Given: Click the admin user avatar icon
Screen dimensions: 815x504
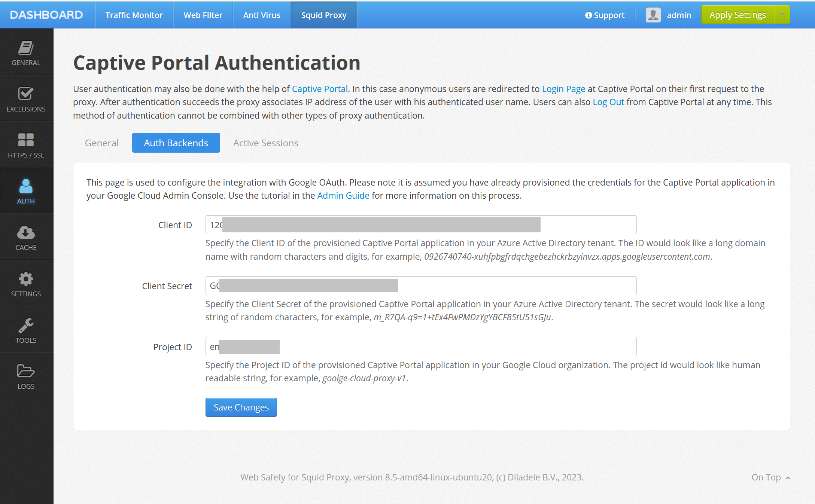Looking at the screenshot, I should pyautogui.click(x=653, y=15).
